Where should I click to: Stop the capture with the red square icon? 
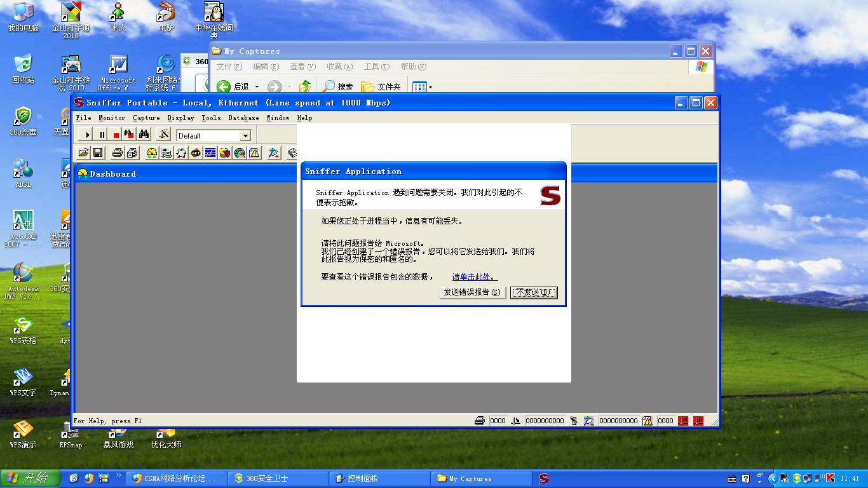coord(115,134)
